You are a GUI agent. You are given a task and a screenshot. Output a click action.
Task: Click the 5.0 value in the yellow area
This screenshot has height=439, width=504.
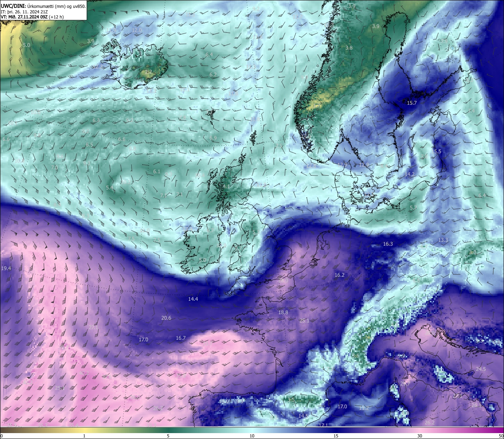coord(26,45)
